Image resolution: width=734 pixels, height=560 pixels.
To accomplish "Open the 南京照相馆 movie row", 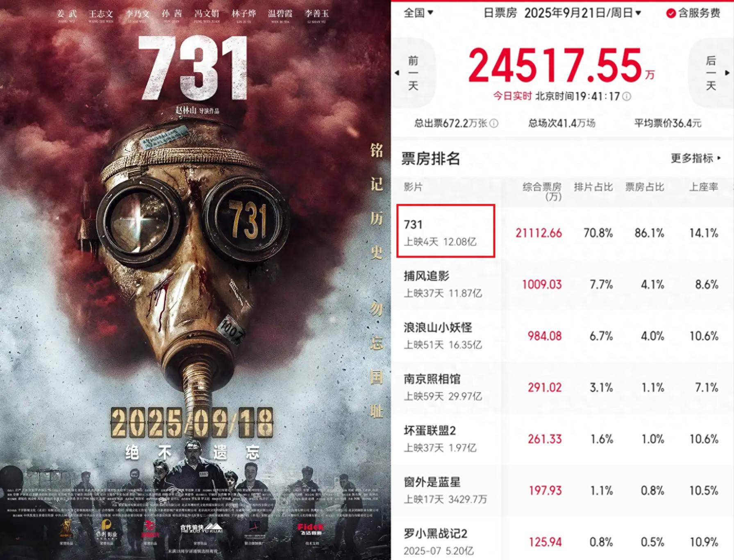I will 562,388.
